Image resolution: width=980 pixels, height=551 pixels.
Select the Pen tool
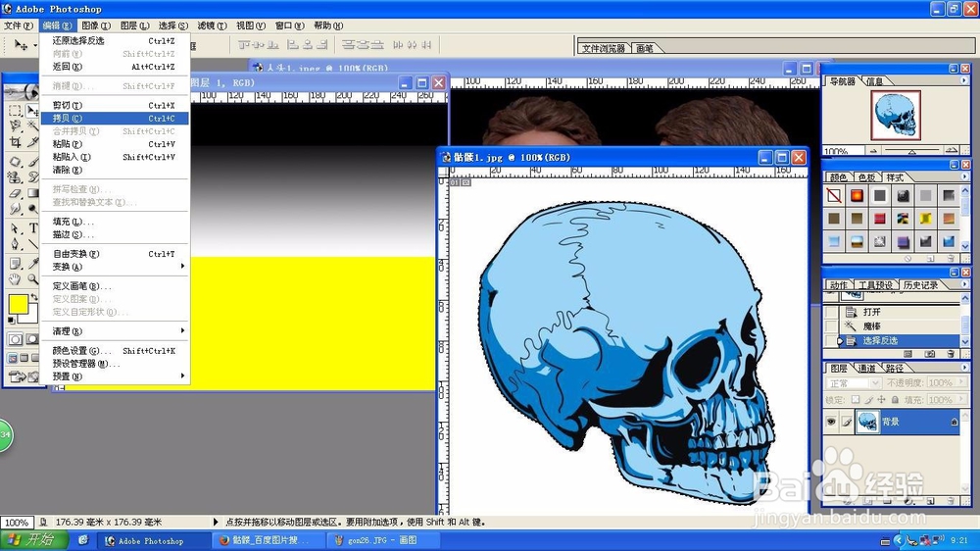point(16,244)
